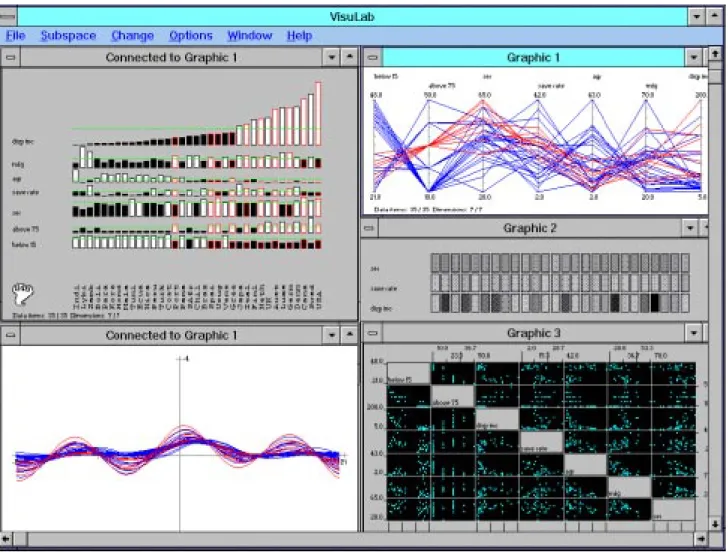Viewport: 728px width, 552px height.
Task: Maximize the main VisuLab window
Action: click(x=715, y=17)
